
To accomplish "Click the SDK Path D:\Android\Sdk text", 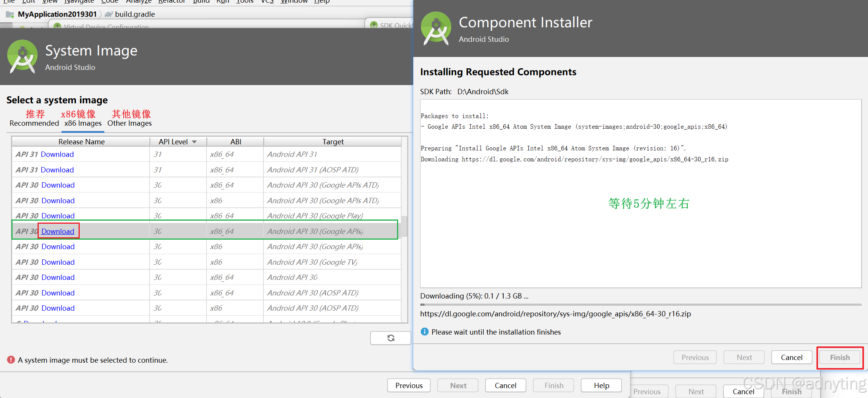I will pos(483,92).
